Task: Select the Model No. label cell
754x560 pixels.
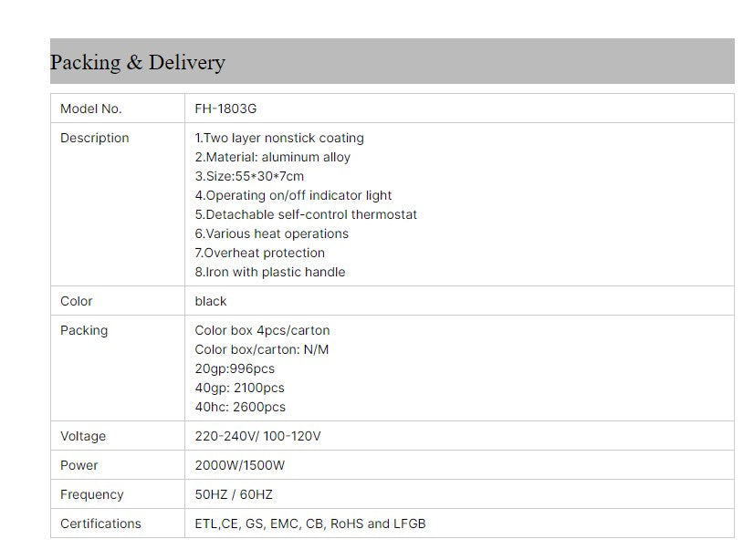Action: 118,109
